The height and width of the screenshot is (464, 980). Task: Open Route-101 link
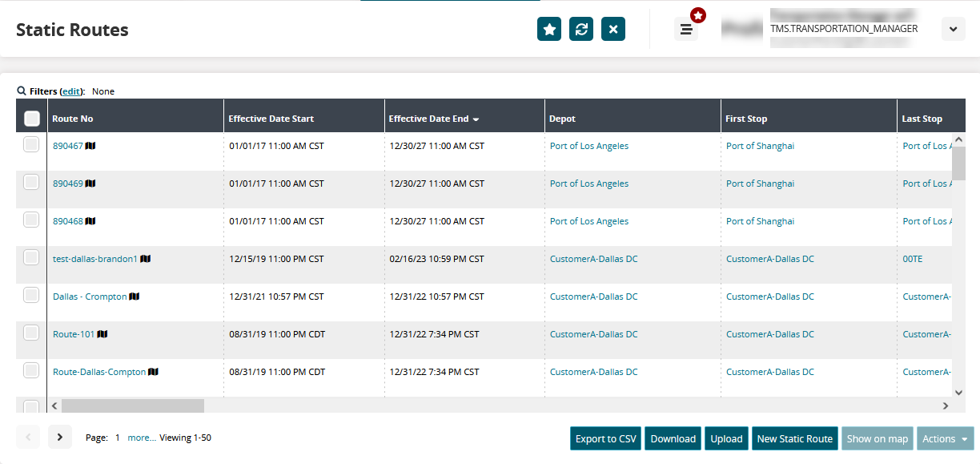pos(74,334)
